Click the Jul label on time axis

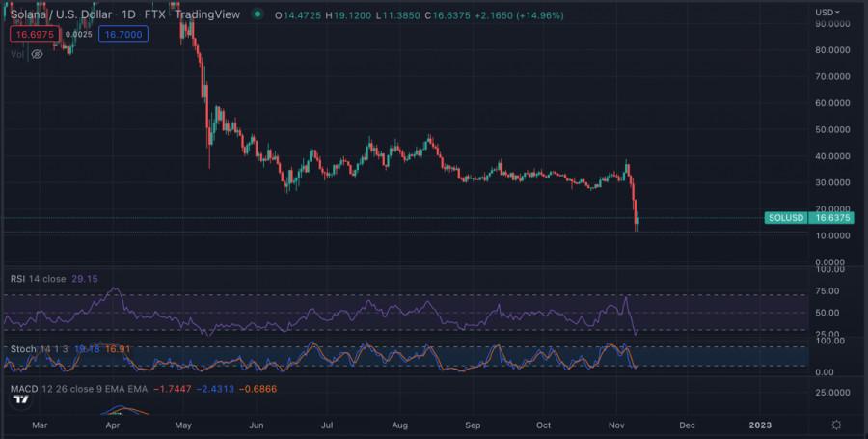(x=327, y=425)
